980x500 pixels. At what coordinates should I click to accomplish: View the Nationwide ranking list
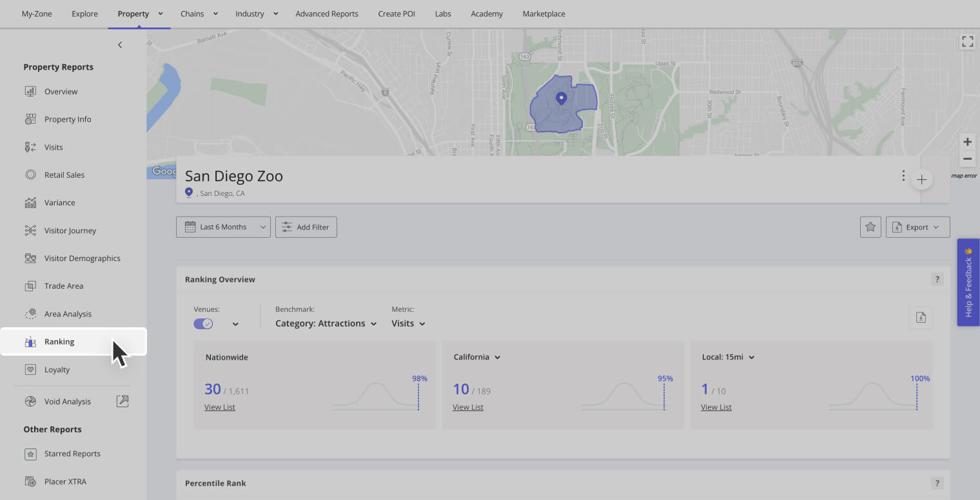click(x=220, y=407)
